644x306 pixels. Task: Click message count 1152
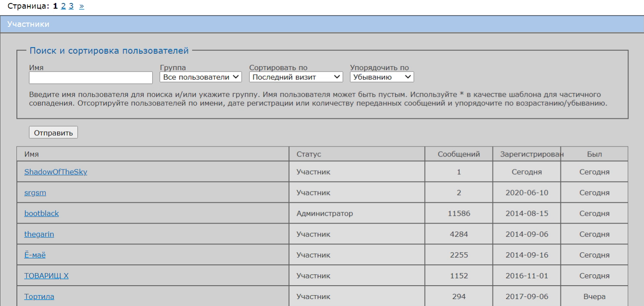pyautogui.click(x=459, y=276)
